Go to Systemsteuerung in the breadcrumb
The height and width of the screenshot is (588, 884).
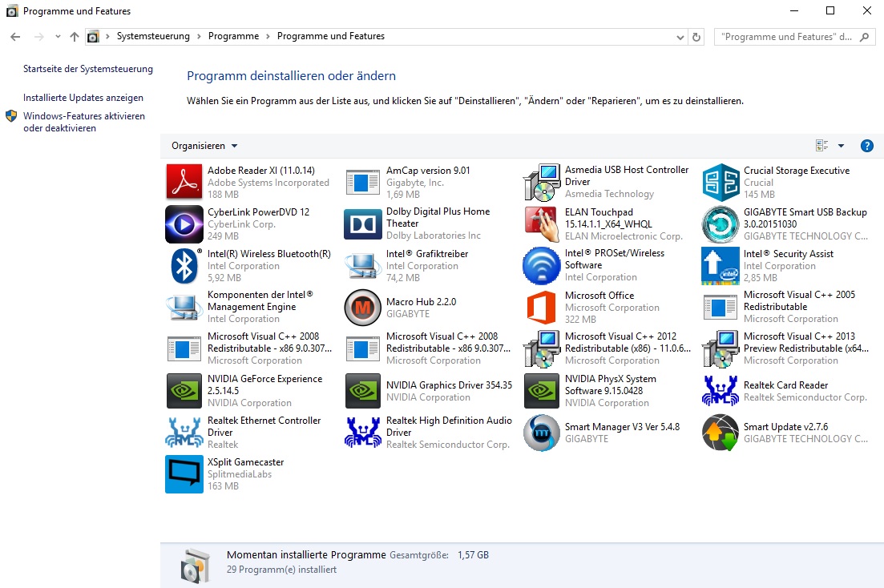click(153, 36)
